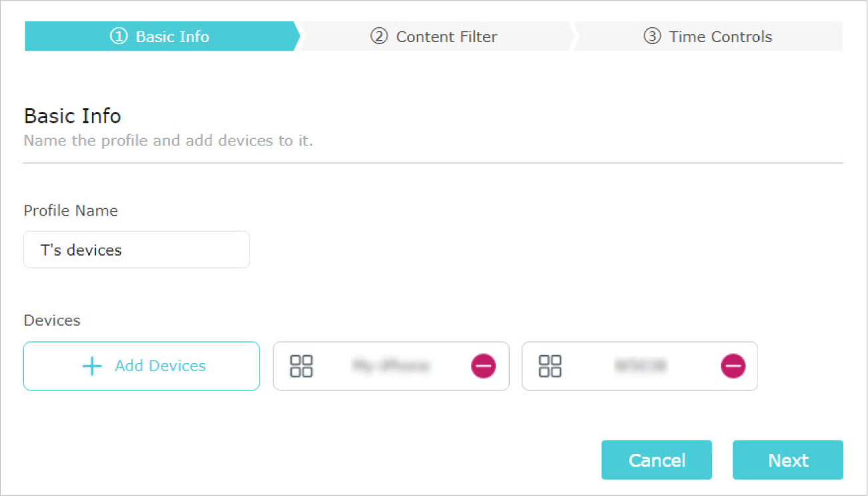Screen dimensions: 868x496
Task: Click the grid icon on the second device card
Action: [x=550, y=366]
